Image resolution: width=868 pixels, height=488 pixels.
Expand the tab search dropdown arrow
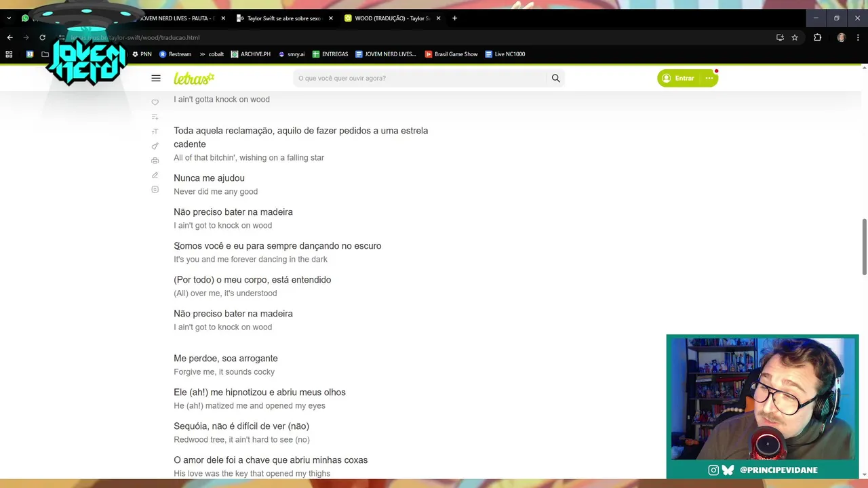[x=9, y=18]
